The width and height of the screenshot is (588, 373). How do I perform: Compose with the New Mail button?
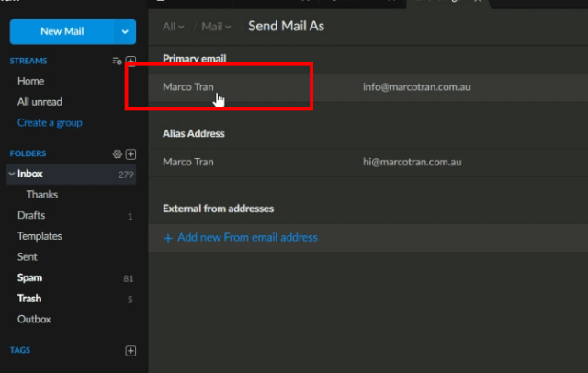(62, 32)
